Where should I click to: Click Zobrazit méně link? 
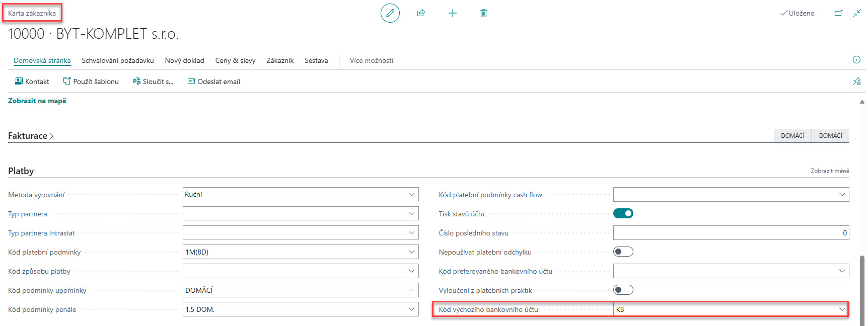[830, 171]
